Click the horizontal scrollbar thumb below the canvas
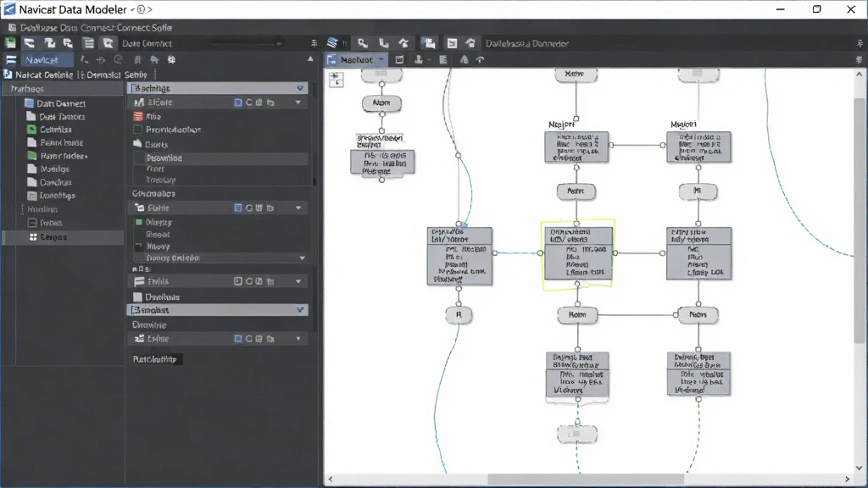Screen dimensions: 868x488 tap(586, 479)
